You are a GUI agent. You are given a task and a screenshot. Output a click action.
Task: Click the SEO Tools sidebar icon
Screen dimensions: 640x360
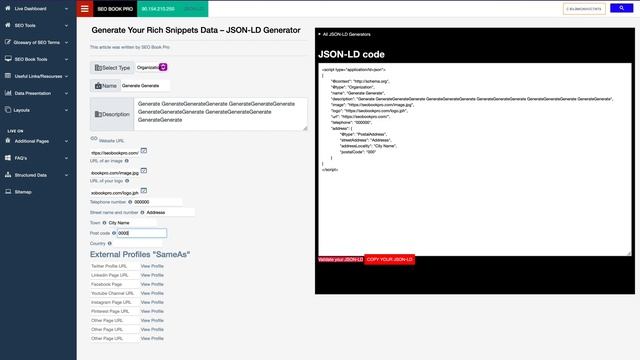point(8,25)
